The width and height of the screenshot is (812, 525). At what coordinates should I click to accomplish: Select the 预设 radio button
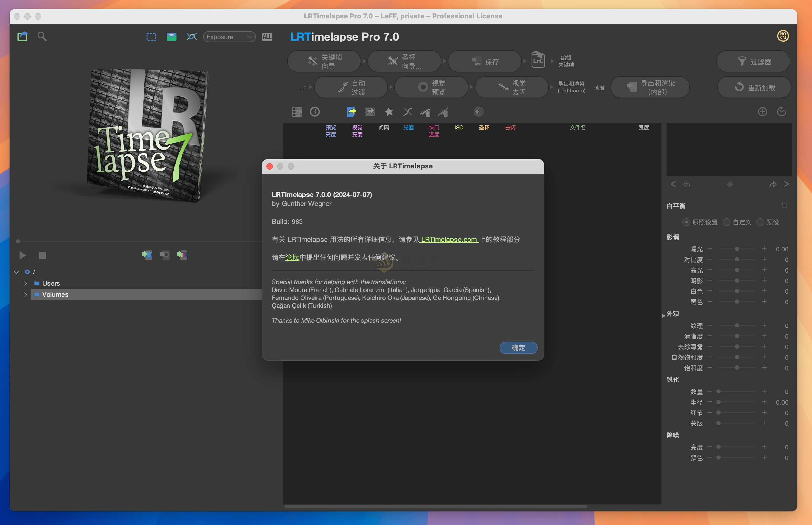click(x=760, y=222)
